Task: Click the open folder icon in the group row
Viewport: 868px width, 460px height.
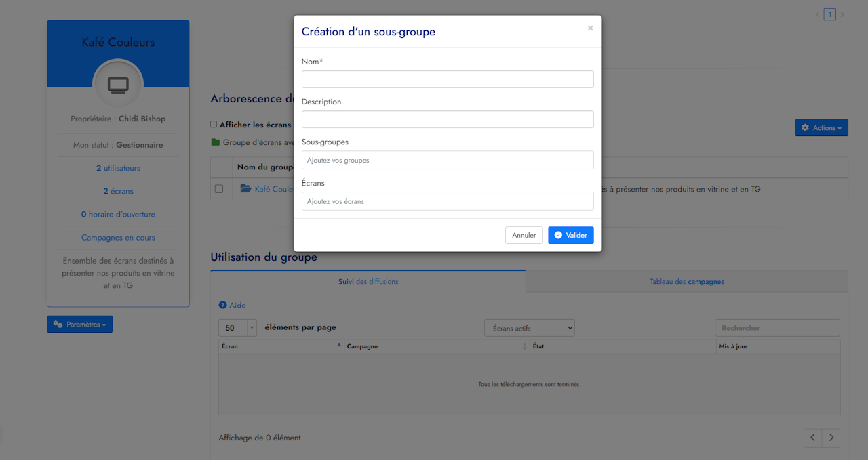Action: [x=245, y=189]
